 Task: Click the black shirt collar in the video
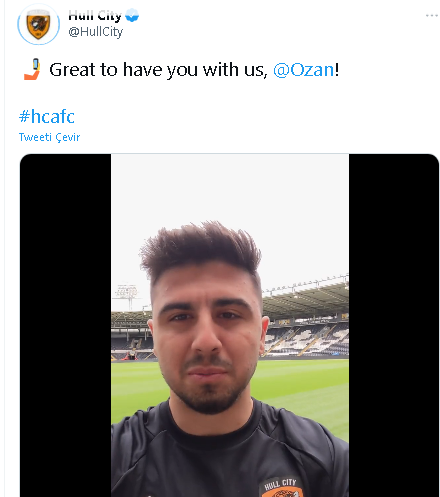209,422
